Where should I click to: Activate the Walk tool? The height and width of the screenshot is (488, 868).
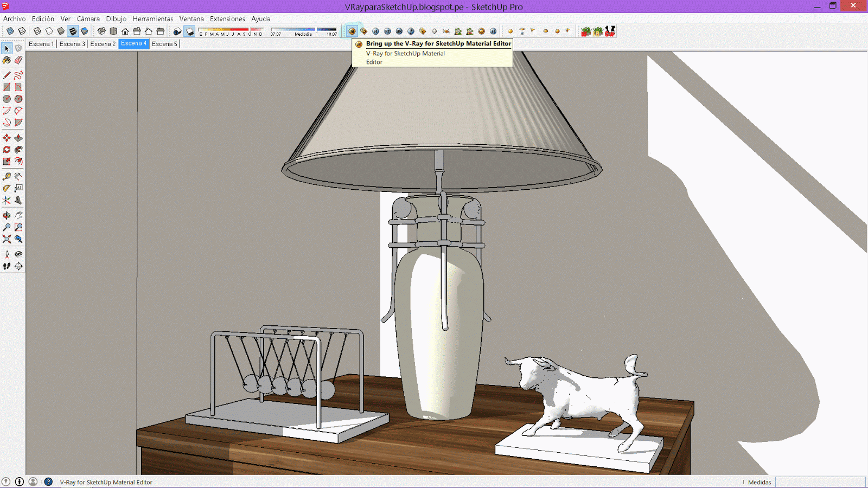(7, 265)
